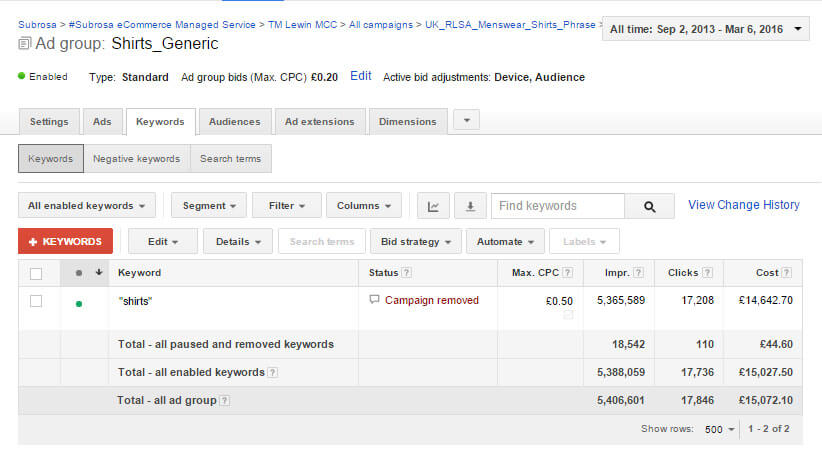The width and height of the screenshot is (822, 451).
Task: Expand the Filter dropdown
Action: click(x=286, y=206)
